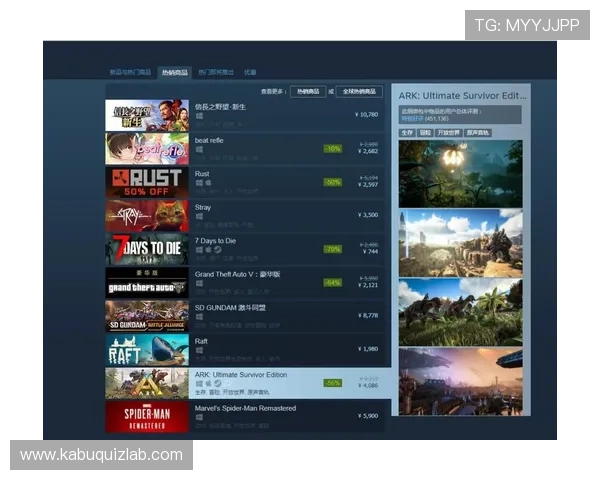The height and width of the screenshot is (480, 600).
Task: Click the -50% discount badge for Rust
Action: tap(332, 182)
